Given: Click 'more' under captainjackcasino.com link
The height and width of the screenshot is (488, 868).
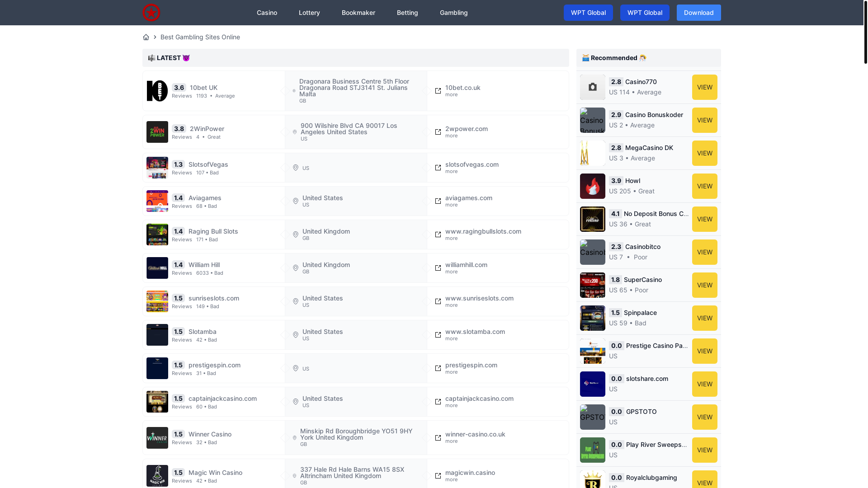Looking at the screenshot, I should (x=451, y=405).
